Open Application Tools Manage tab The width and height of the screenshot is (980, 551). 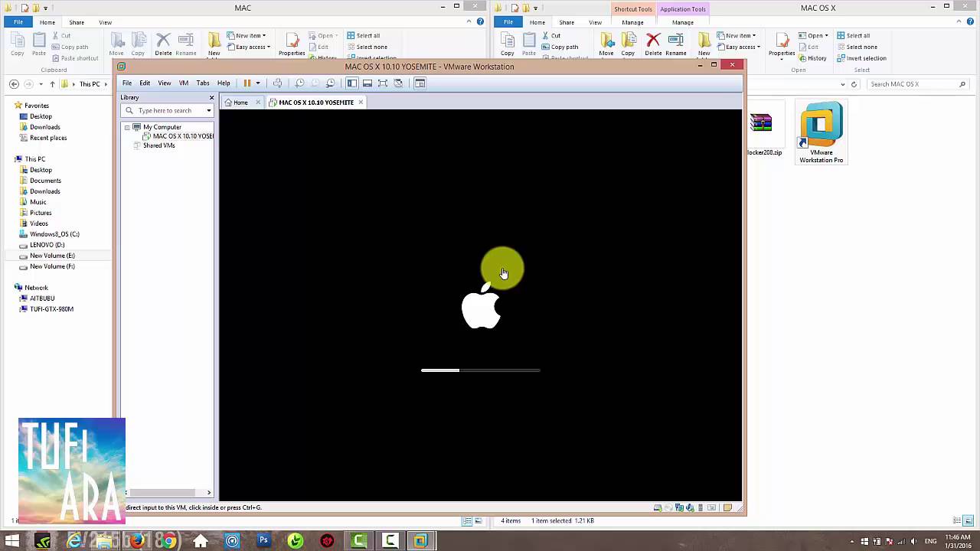tap(683, 22)
